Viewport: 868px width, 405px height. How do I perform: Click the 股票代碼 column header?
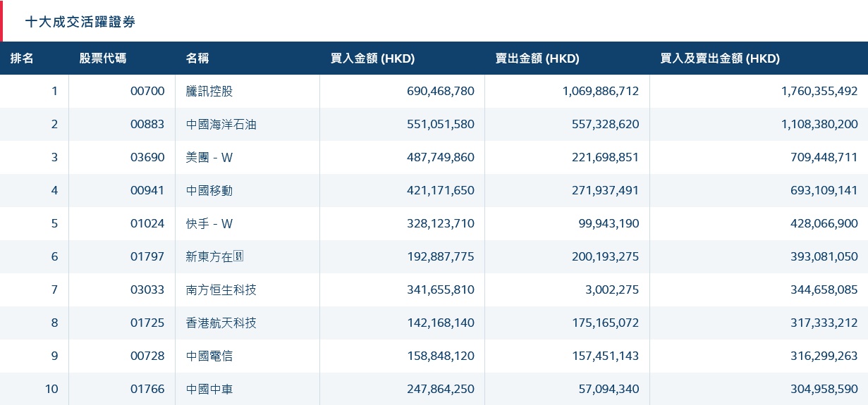click(x=103, y=58)
